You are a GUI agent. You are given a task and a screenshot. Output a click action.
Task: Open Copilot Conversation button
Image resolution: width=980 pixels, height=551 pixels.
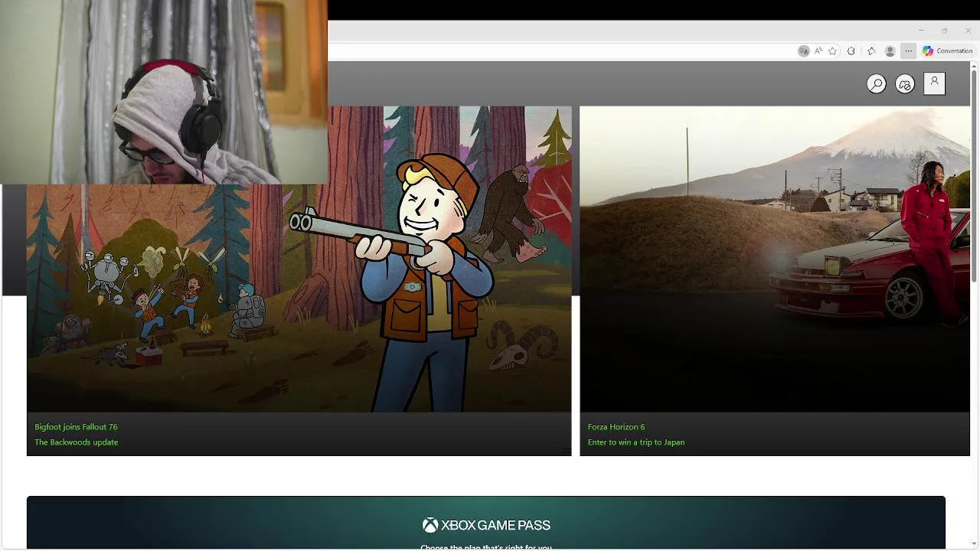(948, 51)
